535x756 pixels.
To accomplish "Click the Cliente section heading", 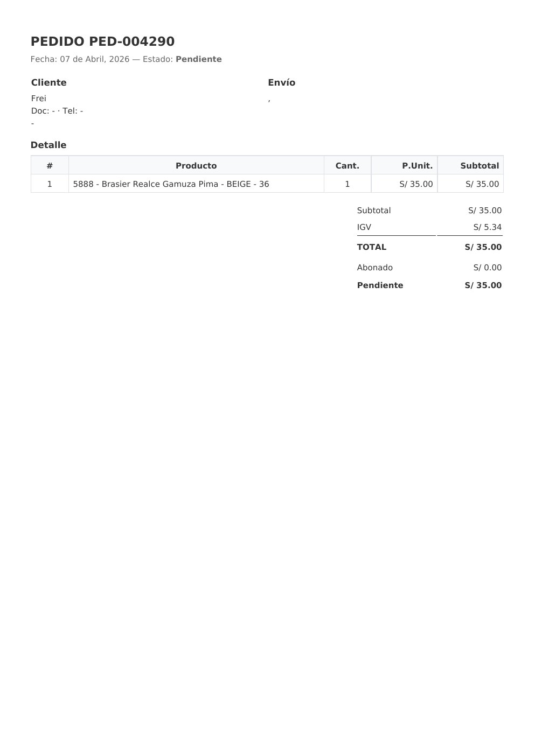I will click(48, 82).
